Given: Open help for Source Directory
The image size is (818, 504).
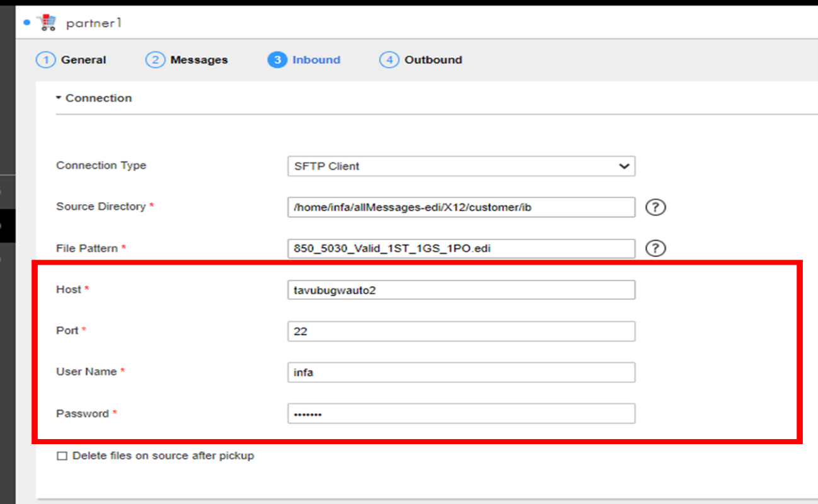Looking at the screenshot, I should [655, 207].
